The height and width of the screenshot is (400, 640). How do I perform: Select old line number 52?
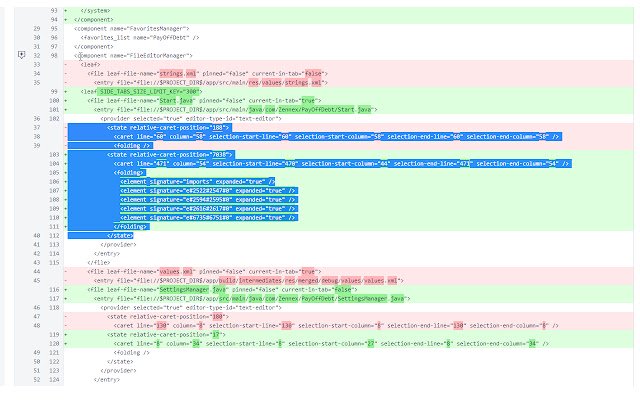click(x=37, y=380)
